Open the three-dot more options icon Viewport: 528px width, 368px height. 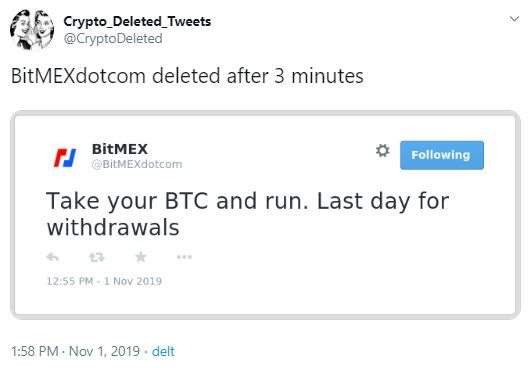(184, 257)
